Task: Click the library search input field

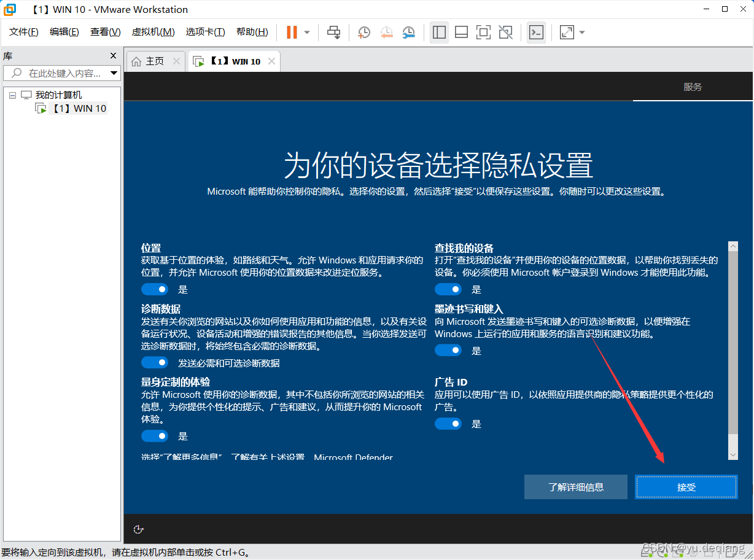Action: pos(63,73)
